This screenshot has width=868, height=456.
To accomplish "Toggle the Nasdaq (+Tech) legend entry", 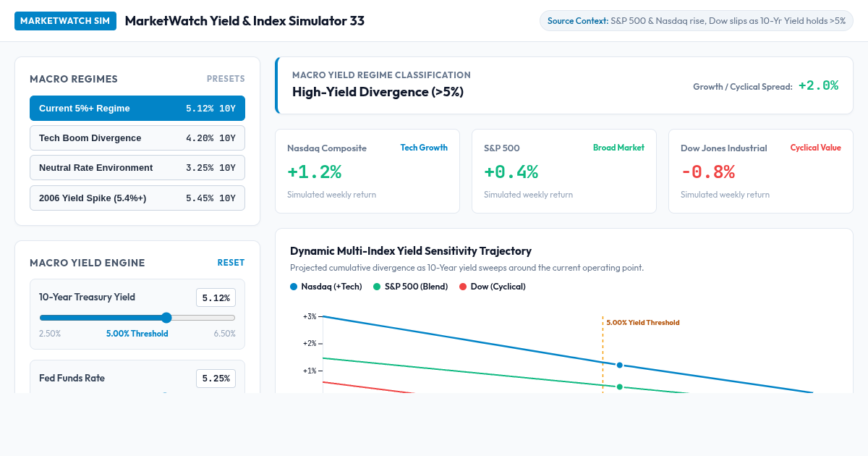I will 326,287.
